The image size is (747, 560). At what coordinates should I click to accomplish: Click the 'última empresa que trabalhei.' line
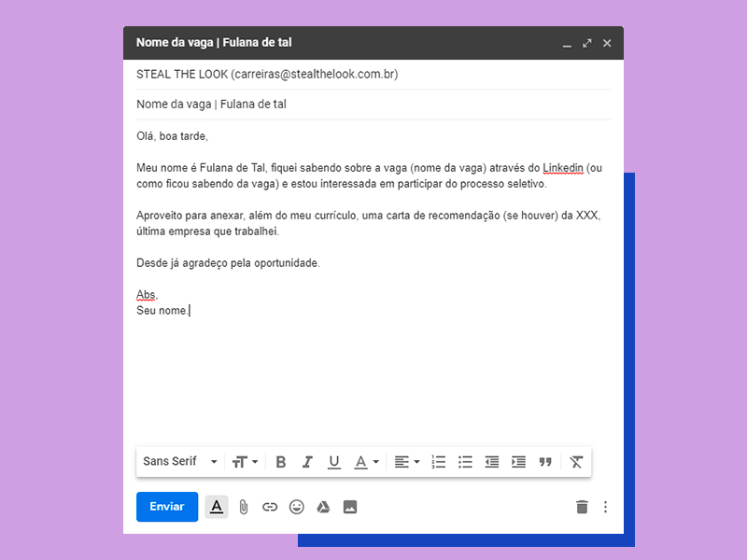(x=207, y=231)
